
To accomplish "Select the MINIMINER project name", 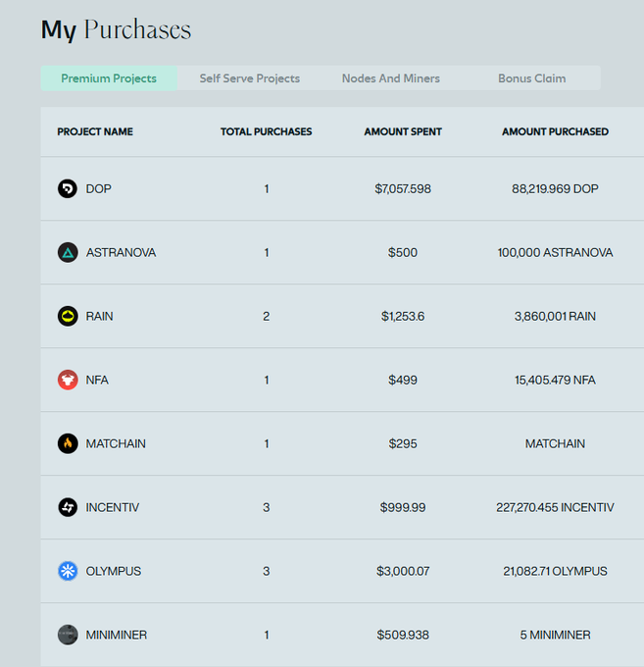I will tap(117, 635).
